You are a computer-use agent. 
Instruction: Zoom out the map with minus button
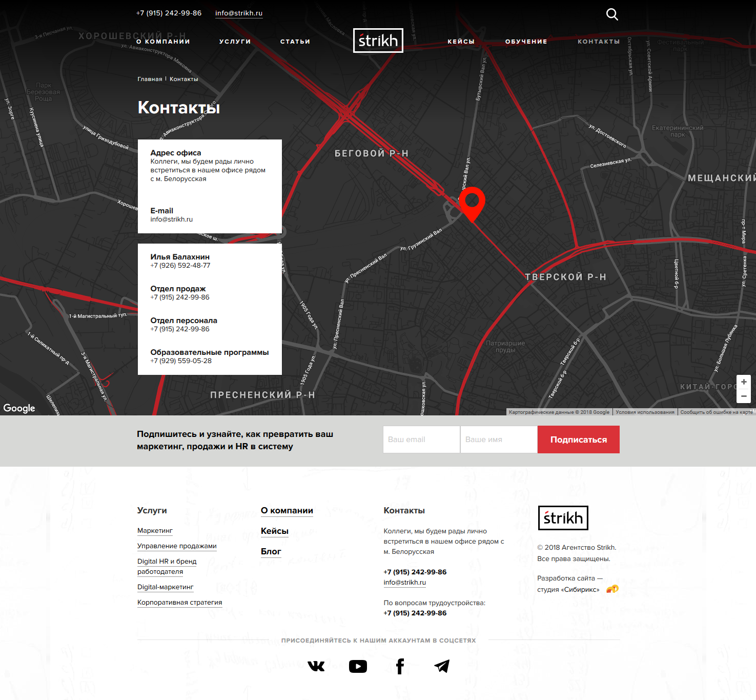point(743,396)
